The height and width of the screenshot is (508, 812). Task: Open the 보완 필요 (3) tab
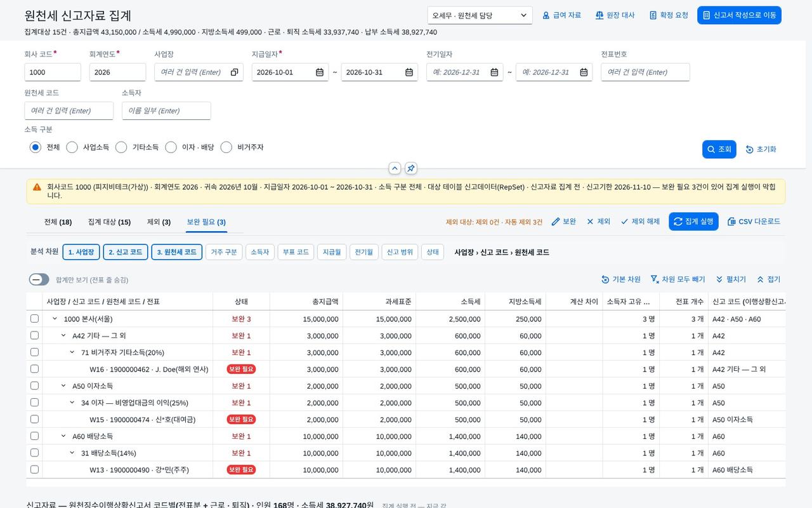(206, 222)
